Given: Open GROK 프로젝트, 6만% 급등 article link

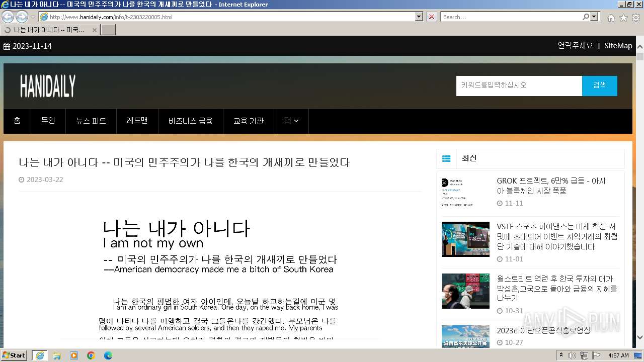Looking at the screenshot, I should pyautogui.click(x=551, y=186).
